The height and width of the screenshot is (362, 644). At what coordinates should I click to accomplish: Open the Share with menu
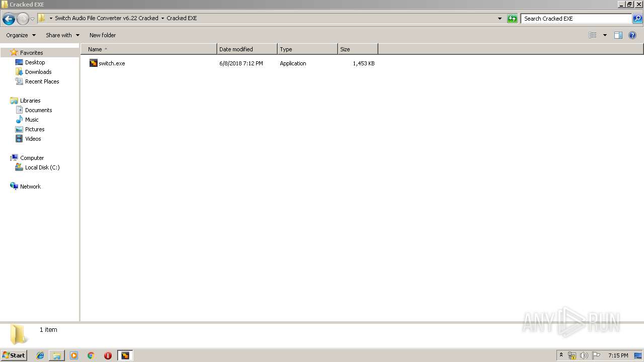[x=62, y=35]
